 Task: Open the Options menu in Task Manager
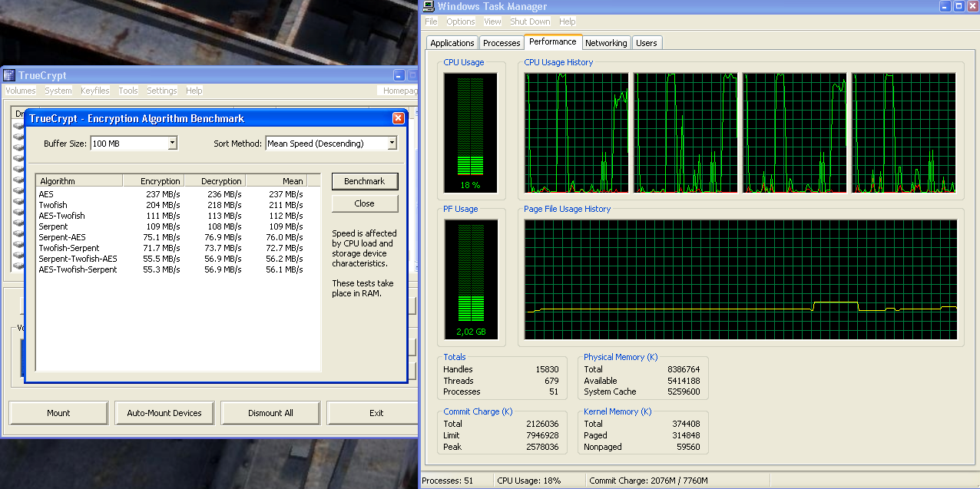(x=461, y=21)
